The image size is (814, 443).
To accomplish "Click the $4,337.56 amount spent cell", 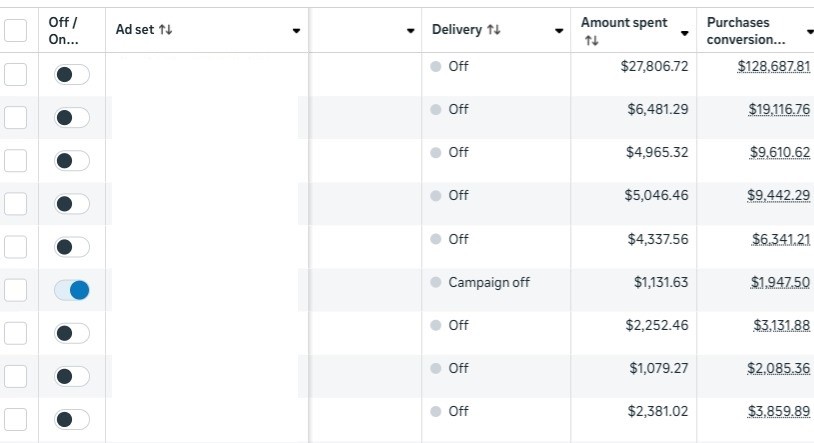I will (656, 239).
